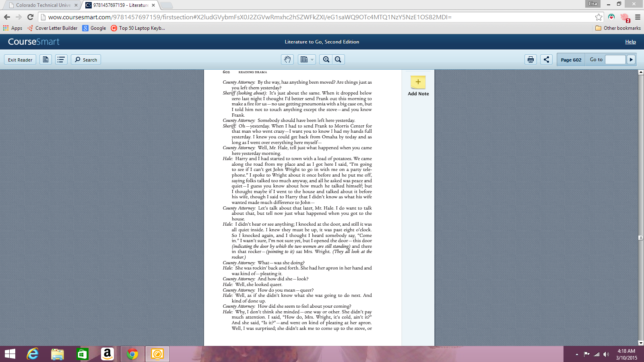The width and height of the screenshot is (644, 362).
Task: Open the Amazon taskbar icon
Action: click(107, 354)
